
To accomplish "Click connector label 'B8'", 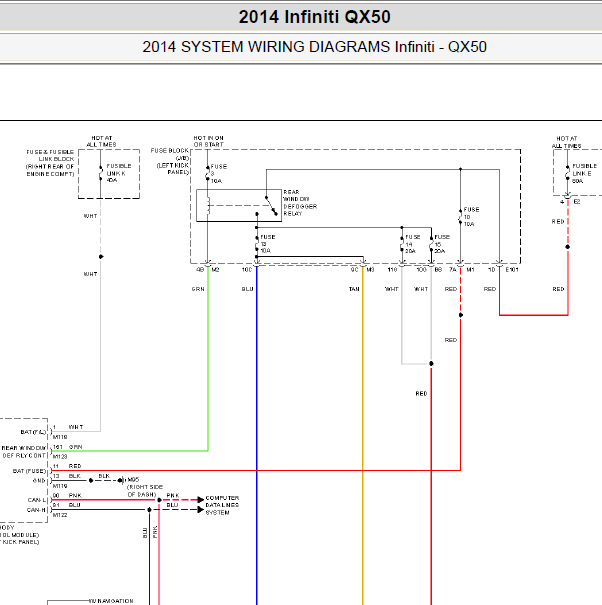I will click(438, 270).
